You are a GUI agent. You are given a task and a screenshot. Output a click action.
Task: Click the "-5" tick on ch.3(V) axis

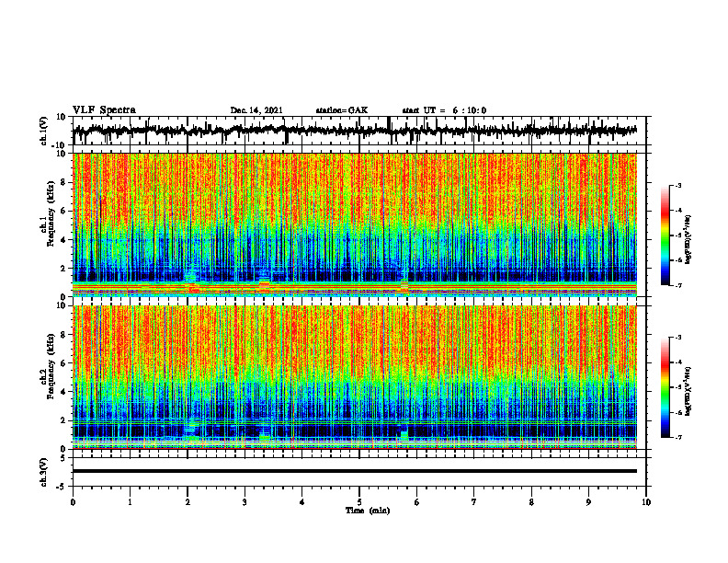[x=62, y=487]
